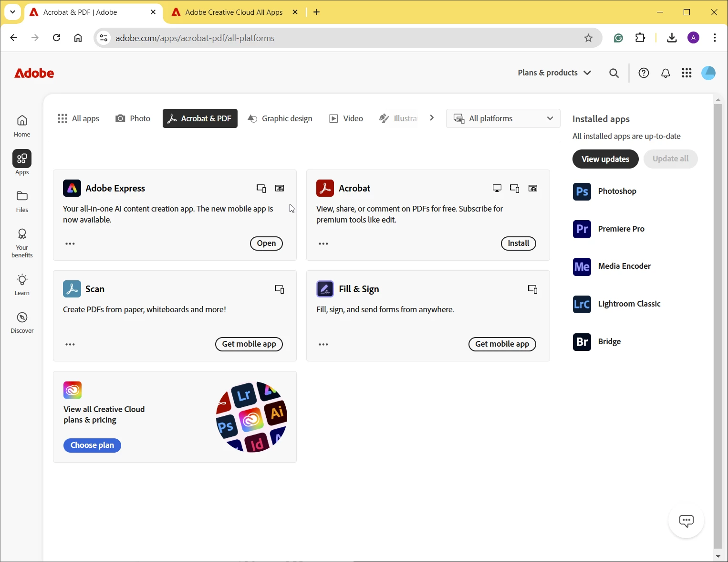Click Media Encoder installed app icon
Viewport: 728px width, 562px height.
coord(582,266)
